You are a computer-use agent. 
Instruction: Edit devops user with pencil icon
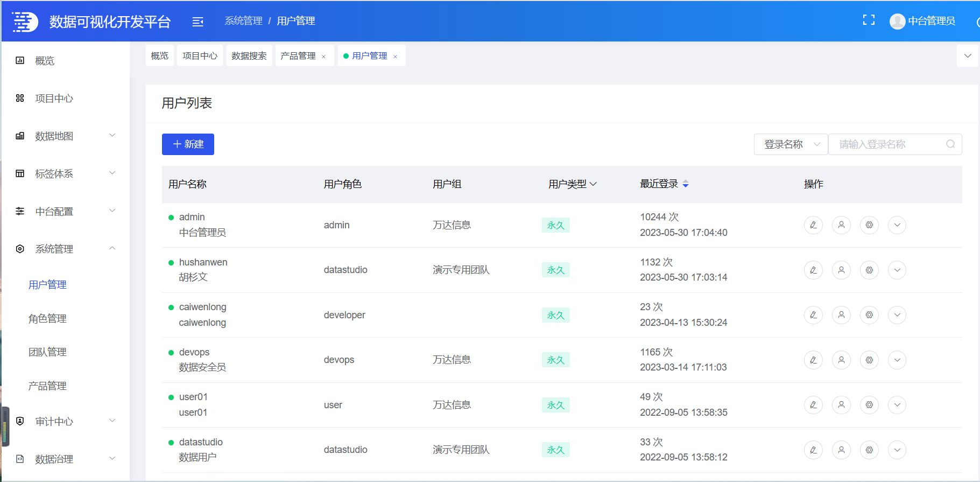813,360
